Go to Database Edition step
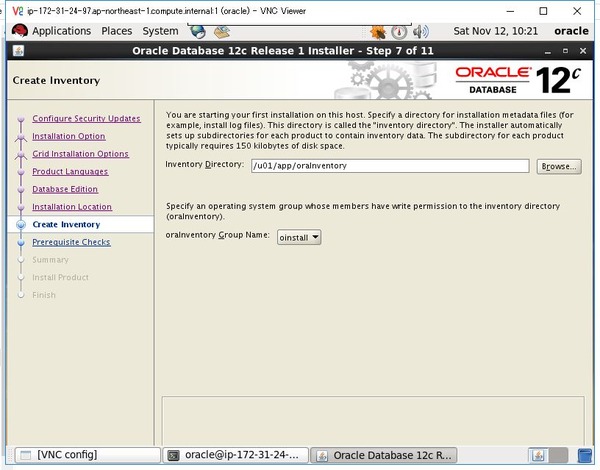 [x=65, y=189]
